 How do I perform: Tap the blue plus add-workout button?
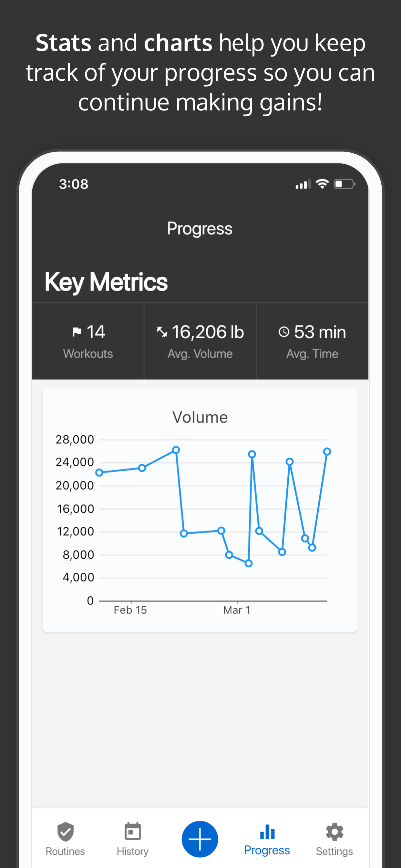tap(200, 839)
